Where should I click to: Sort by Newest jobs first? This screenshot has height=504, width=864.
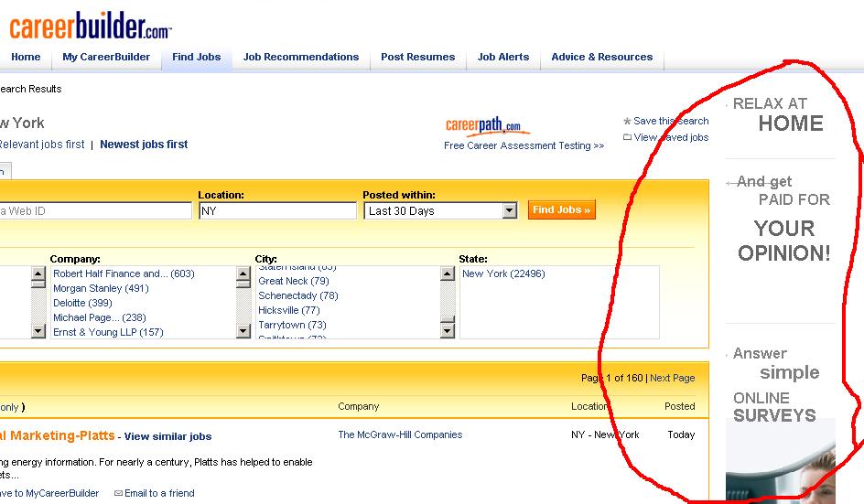pos(144,145)
